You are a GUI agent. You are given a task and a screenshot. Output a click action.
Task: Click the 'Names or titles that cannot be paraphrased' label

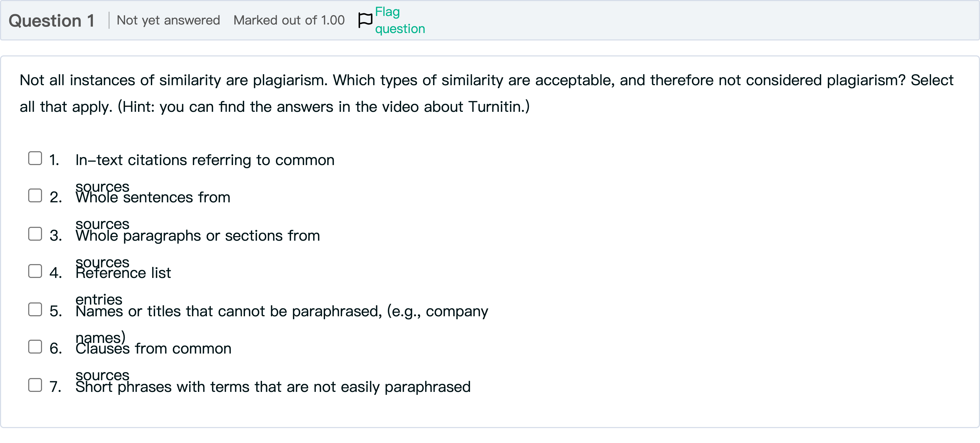pos(281,311)
